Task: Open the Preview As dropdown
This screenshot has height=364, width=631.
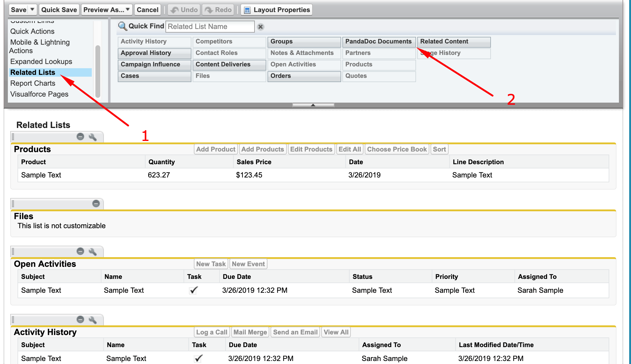Action: click(107, 10)
